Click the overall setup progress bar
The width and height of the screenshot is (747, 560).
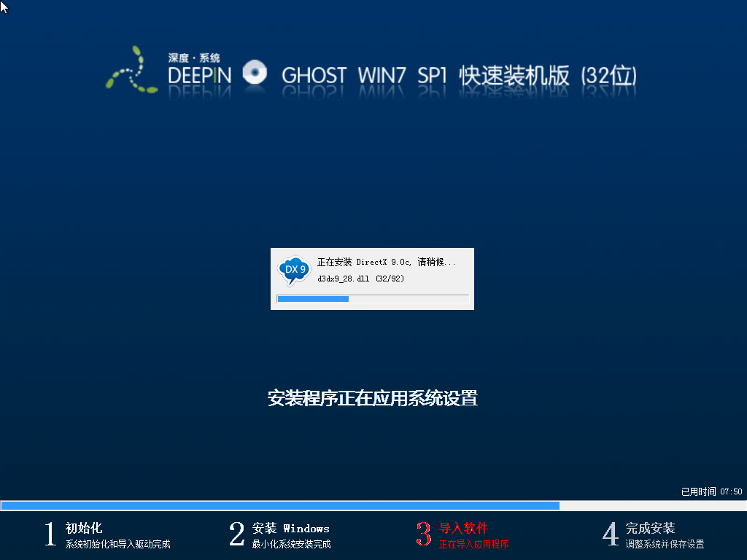[x=373, y=506]
